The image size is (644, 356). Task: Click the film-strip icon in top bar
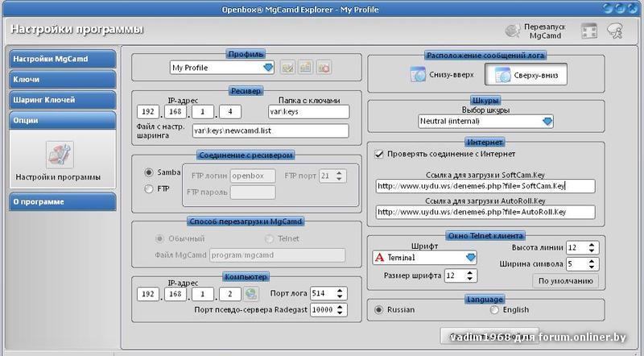589,31
